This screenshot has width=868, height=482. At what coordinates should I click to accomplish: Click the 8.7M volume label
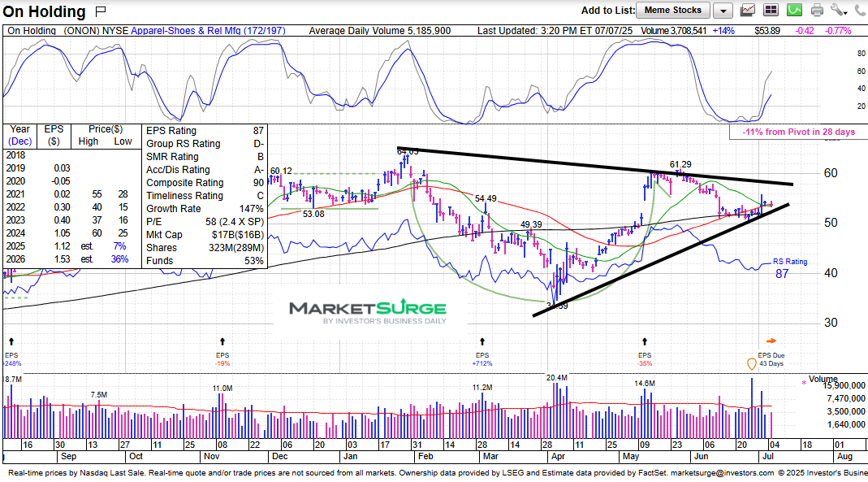[13, 380]
